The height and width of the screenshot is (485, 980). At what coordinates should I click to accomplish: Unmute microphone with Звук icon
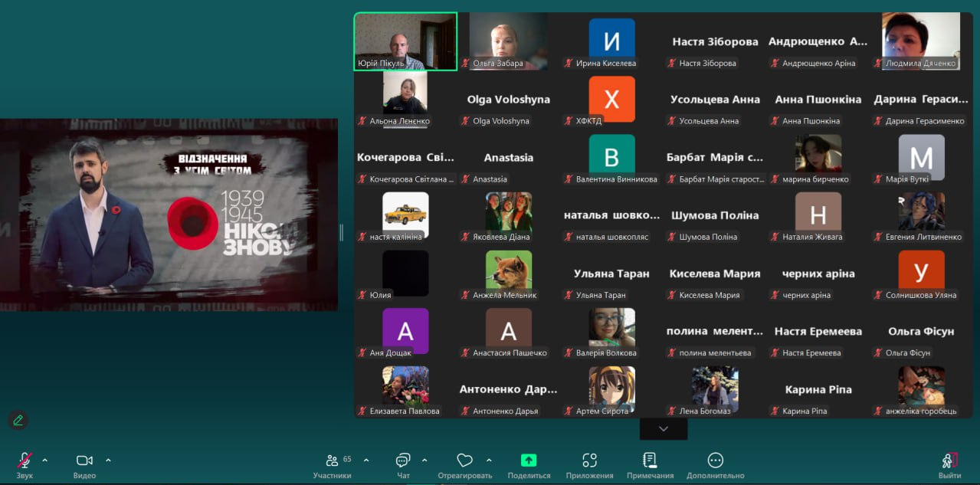point(25,460)
